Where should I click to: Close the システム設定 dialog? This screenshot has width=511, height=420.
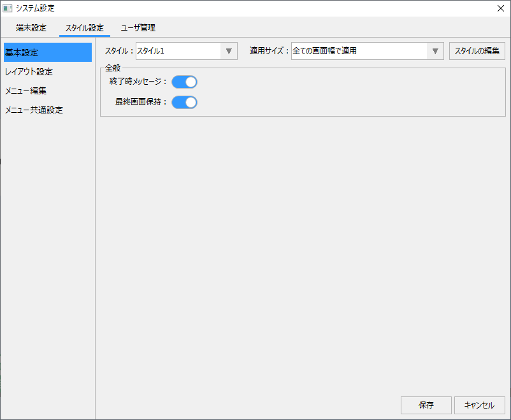500,8
